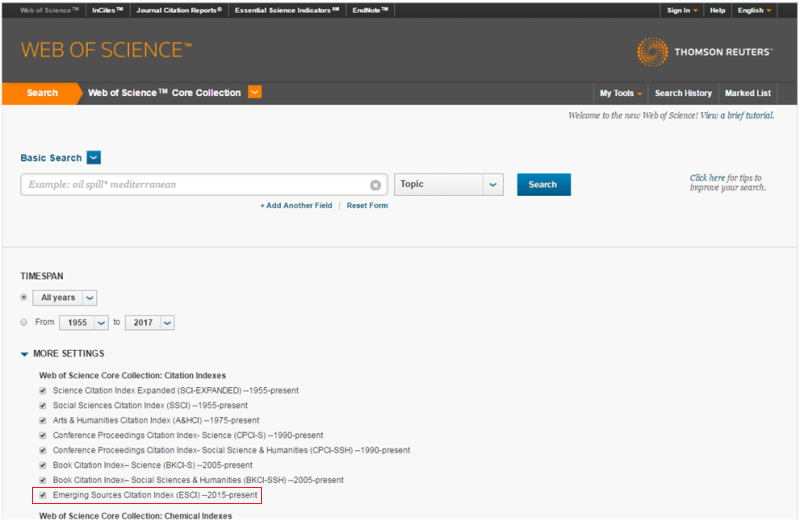This screenshot has height=521, width=800.
Task: Uncheck the BKCI-SSH book citation checkbox
Action: click(43, 480)
